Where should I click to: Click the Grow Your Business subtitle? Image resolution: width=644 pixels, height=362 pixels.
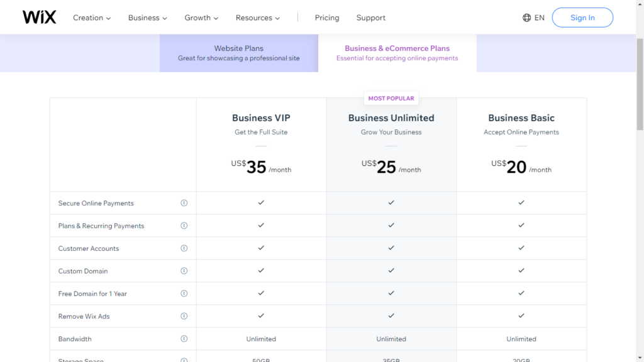coord(391,132)
